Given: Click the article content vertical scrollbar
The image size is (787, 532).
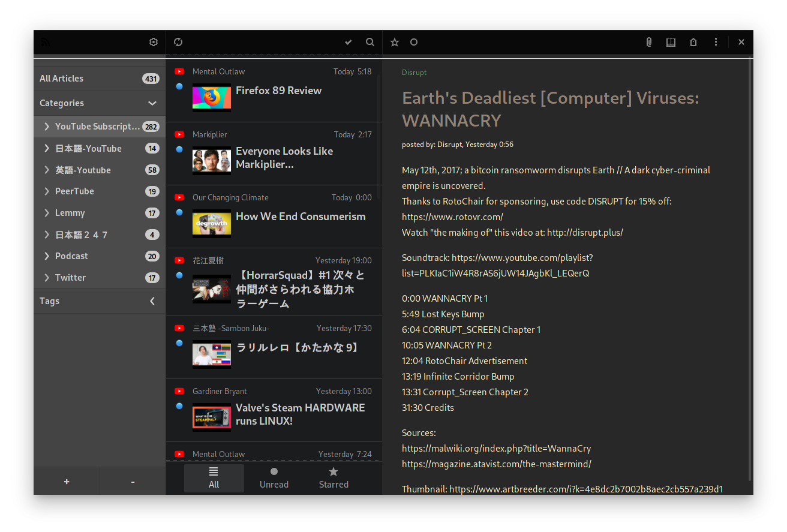Looking at the screenshot, I should click(x=750, y=270).
